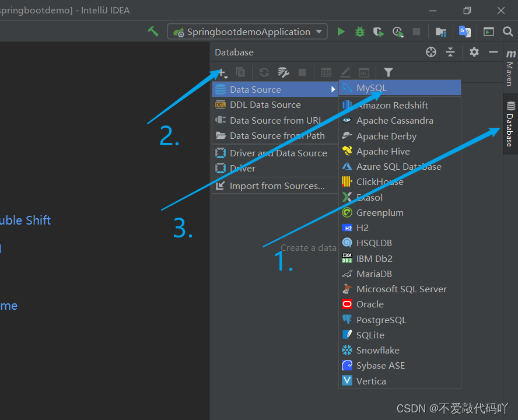Select Snowflake
The image size is (518, 420).
[400, 350]
